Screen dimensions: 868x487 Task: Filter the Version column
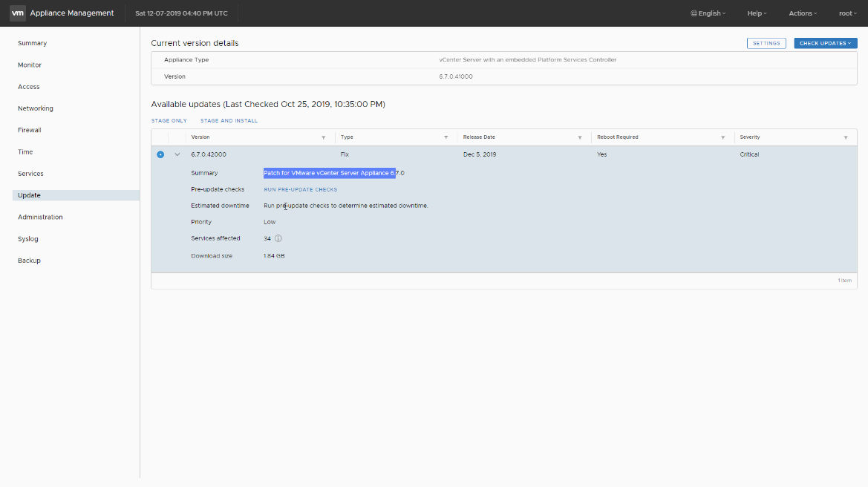tap(323, 137)
